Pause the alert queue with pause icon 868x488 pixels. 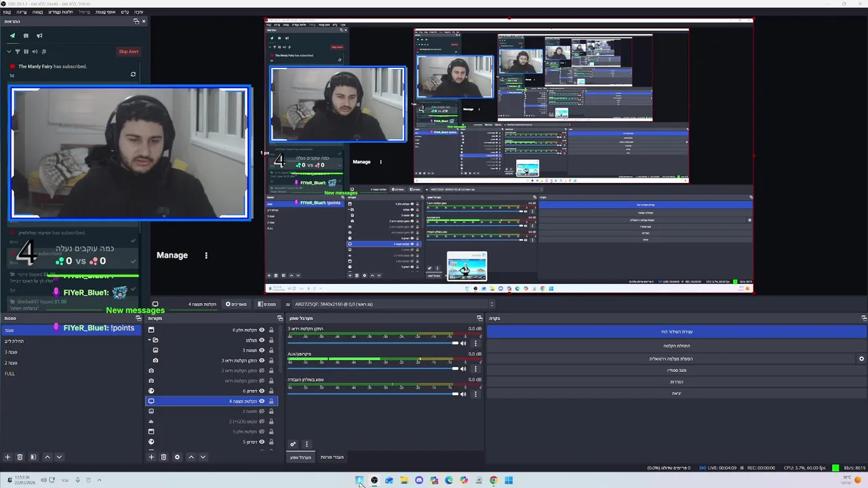[26, 52]
